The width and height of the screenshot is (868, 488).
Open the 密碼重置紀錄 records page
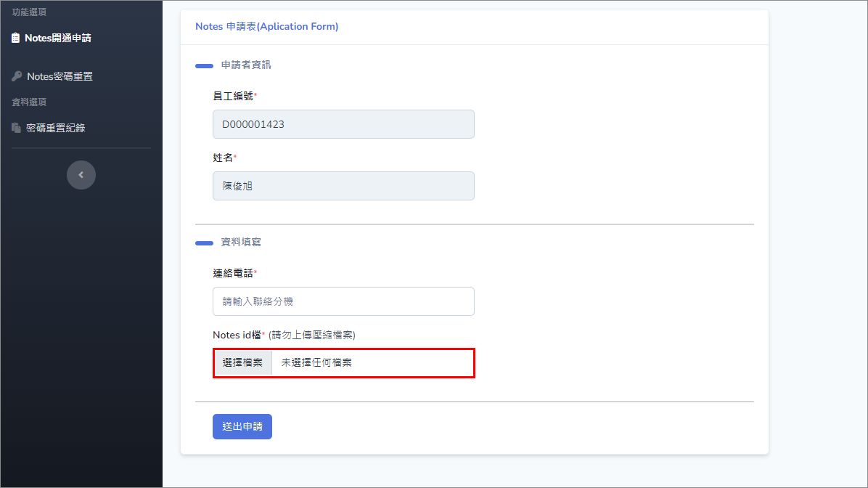[x=56, y=128]
